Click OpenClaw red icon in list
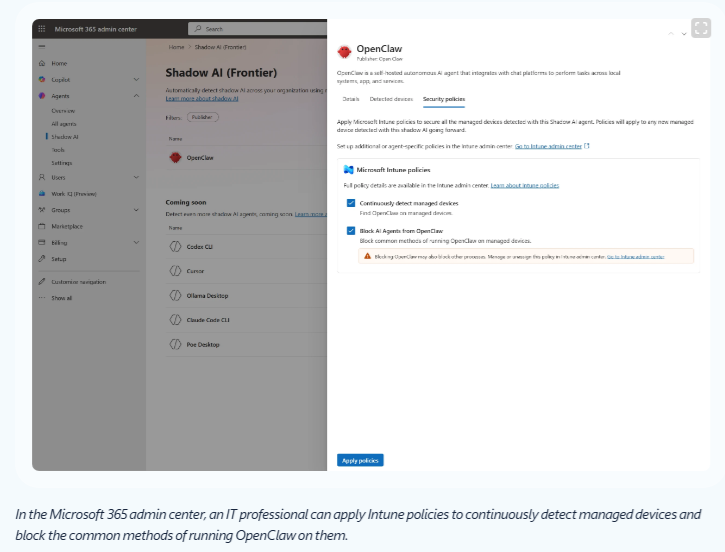The image size is (725, 552). [x=175, y=158]
